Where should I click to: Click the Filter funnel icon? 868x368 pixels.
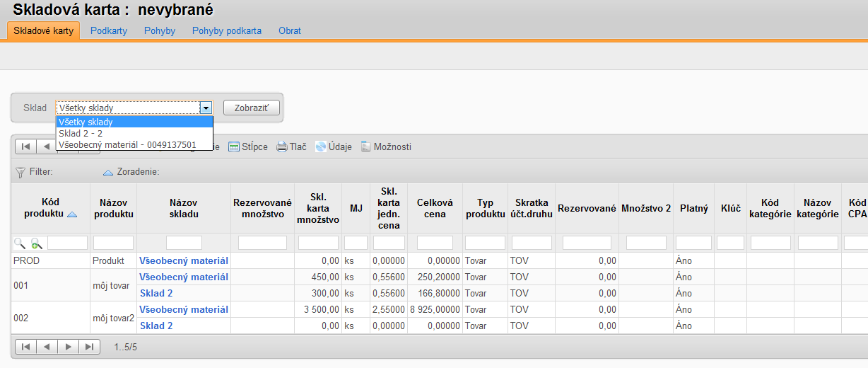[20, 171]
